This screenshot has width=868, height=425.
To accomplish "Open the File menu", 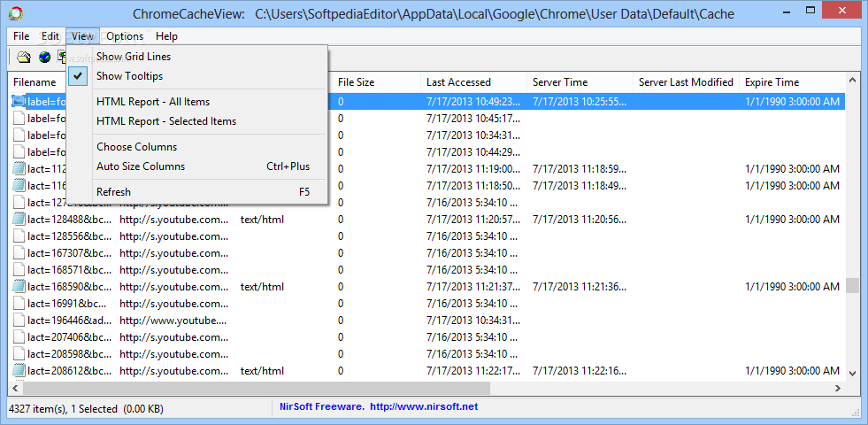I will tap(21, 36).
